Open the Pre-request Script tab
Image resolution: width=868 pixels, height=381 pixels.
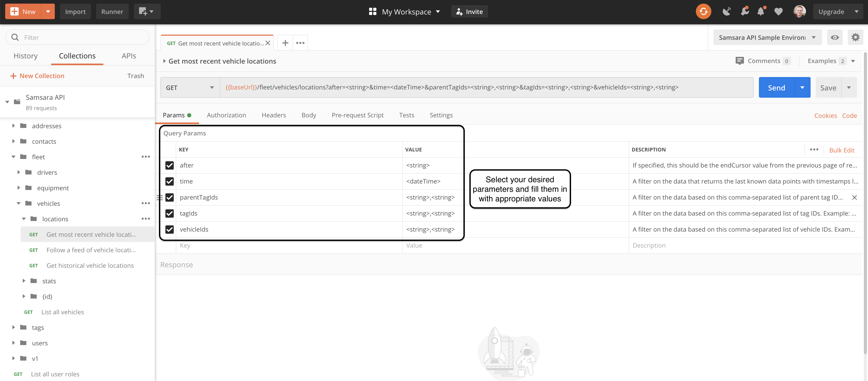[x=357, y=115]
